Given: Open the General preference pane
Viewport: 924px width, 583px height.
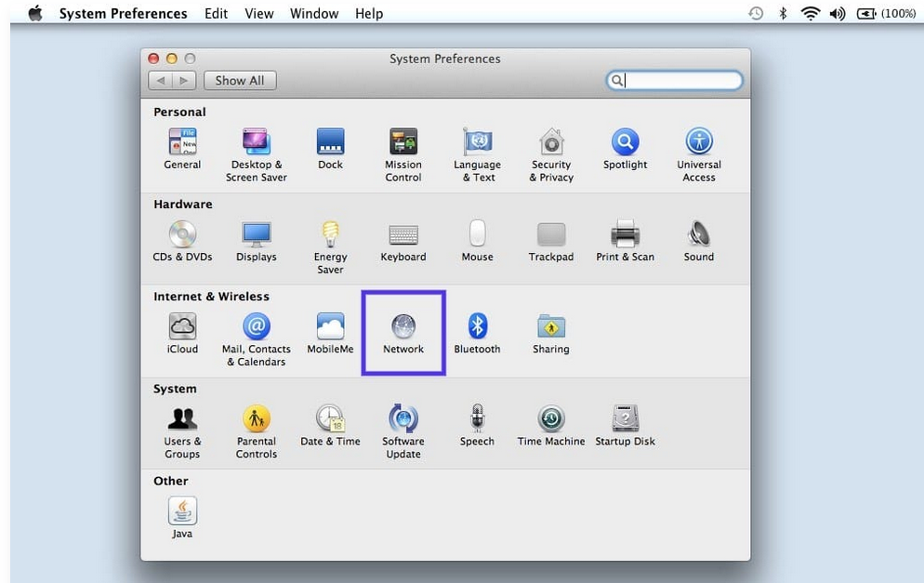Looking at the screenshot, I should (182, 149).
